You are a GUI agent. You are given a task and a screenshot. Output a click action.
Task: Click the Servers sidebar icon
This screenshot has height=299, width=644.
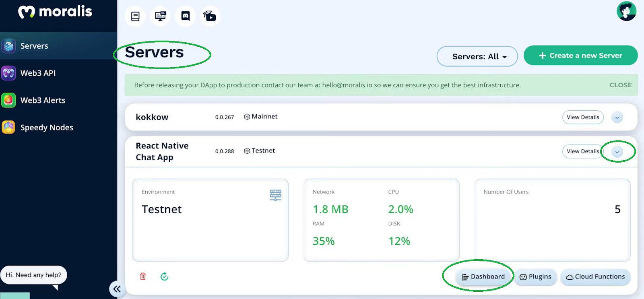[x=8, y=46]
